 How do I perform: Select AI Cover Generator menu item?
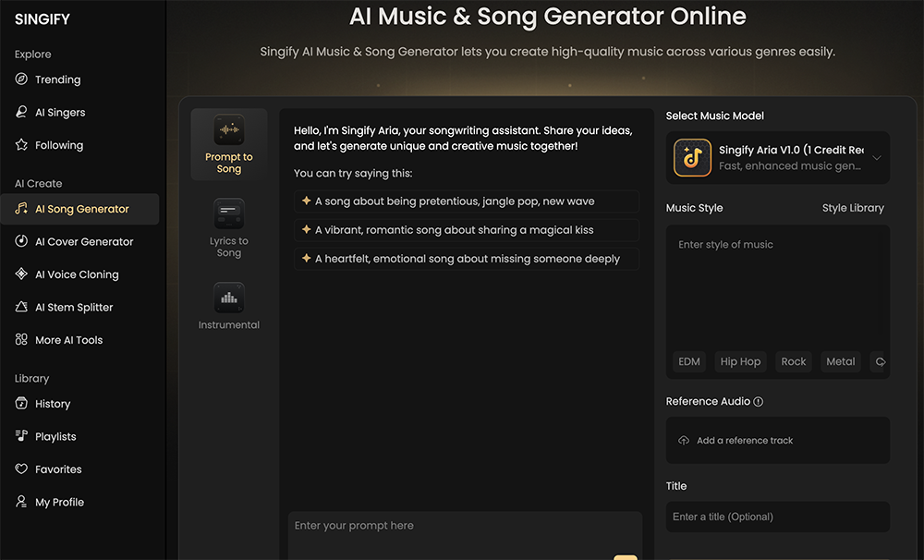click(x=79, y=242)
